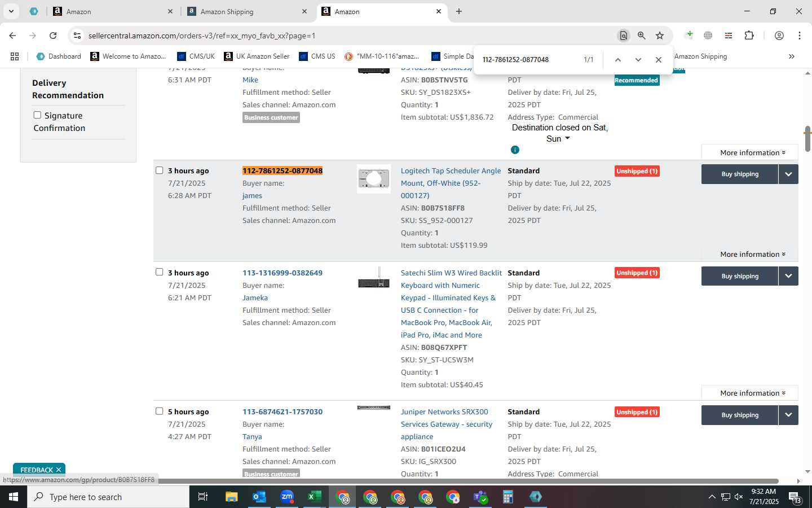812x508 pixels.
Task: Open Microsoft Teams from the taskbar
Action: 480,497
